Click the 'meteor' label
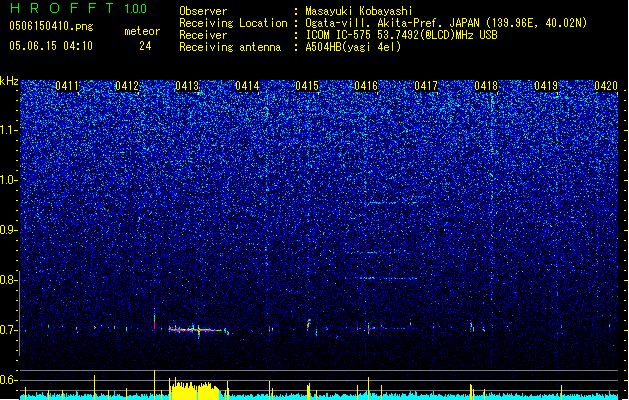 pyautogui.click(x=142, y=31)
